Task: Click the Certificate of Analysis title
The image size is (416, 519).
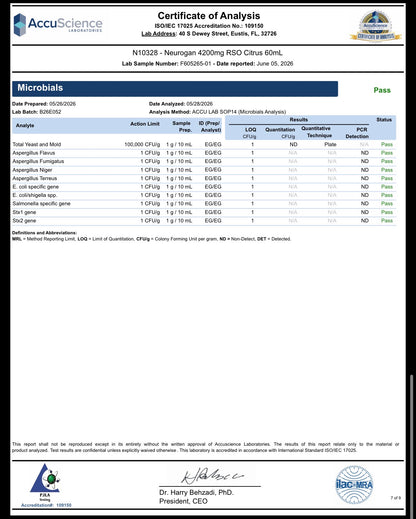Action: pos(209,16)
